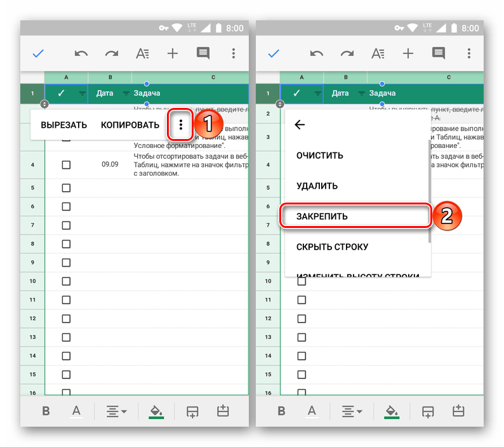Viewport: 504px width, 447px height.
Task: Tap text color A in left screenshot bottom bar
Action: [x=76, y=411]
